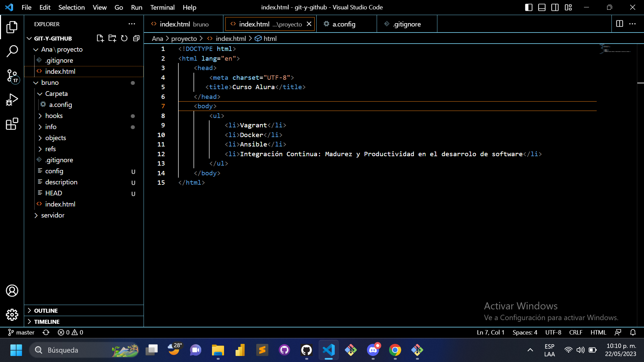Open the Accounts menu icon

click(x=12, y=291)
